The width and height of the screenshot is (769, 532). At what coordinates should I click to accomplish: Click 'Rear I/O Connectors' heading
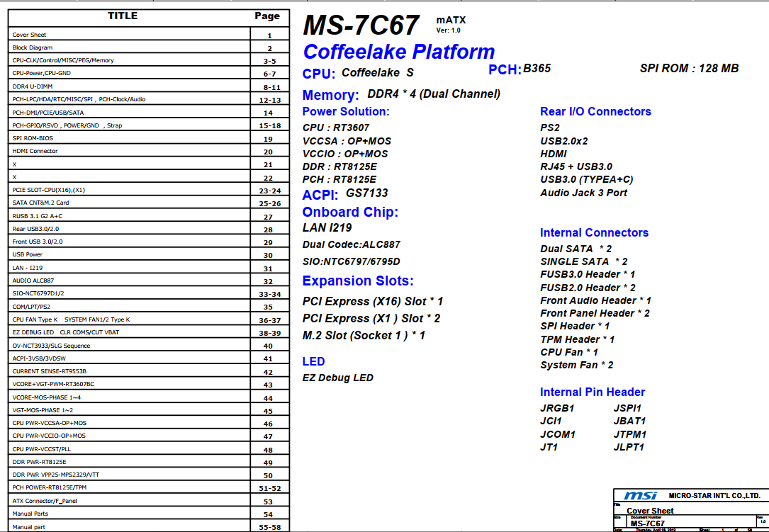(595, 111)
